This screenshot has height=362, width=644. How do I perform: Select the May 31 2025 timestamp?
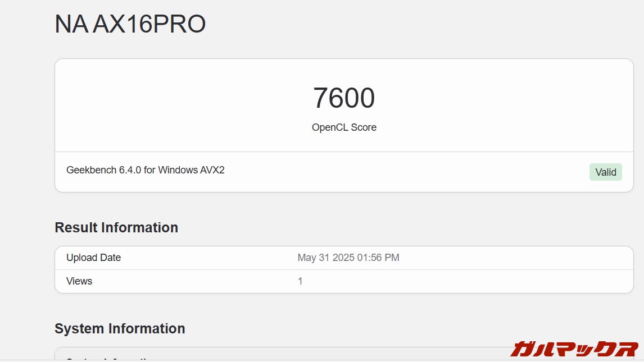pyautogui.click(x=348, y=258)
